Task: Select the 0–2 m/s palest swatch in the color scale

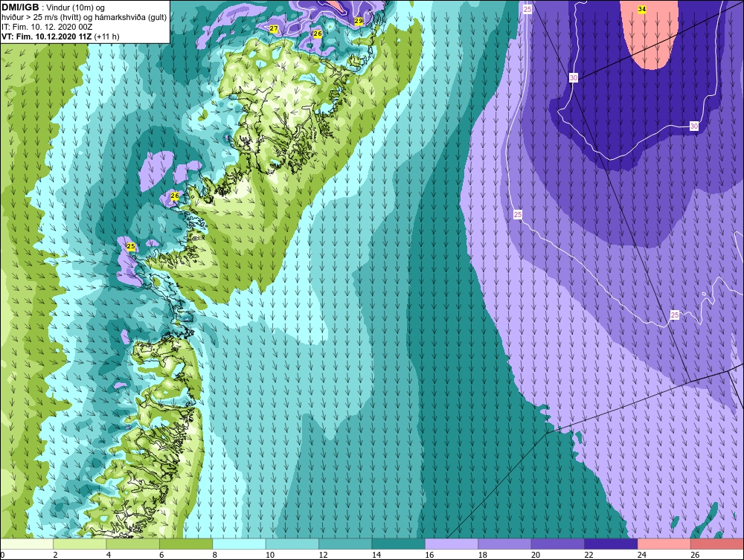Action: [x=27, y=544]
